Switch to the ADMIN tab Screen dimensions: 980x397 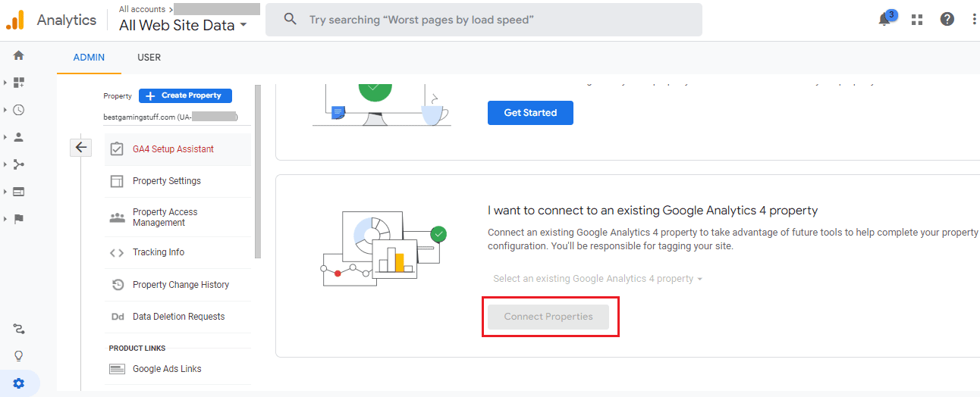click(89, 58)
